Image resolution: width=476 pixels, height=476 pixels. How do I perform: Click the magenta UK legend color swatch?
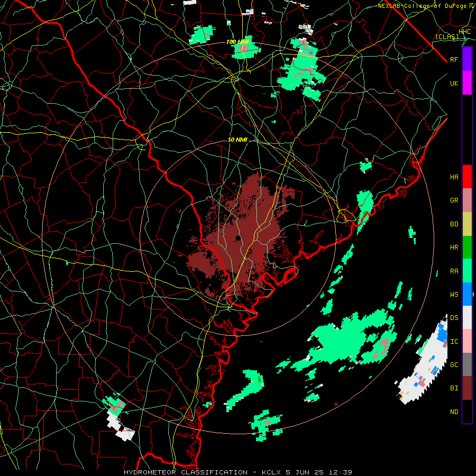(x=467, y=83)
